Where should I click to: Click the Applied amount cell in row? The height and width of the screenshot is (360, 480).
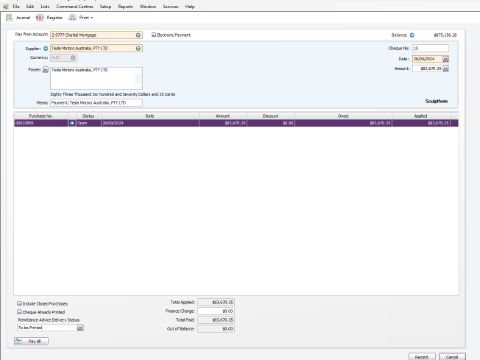[421, 123]
